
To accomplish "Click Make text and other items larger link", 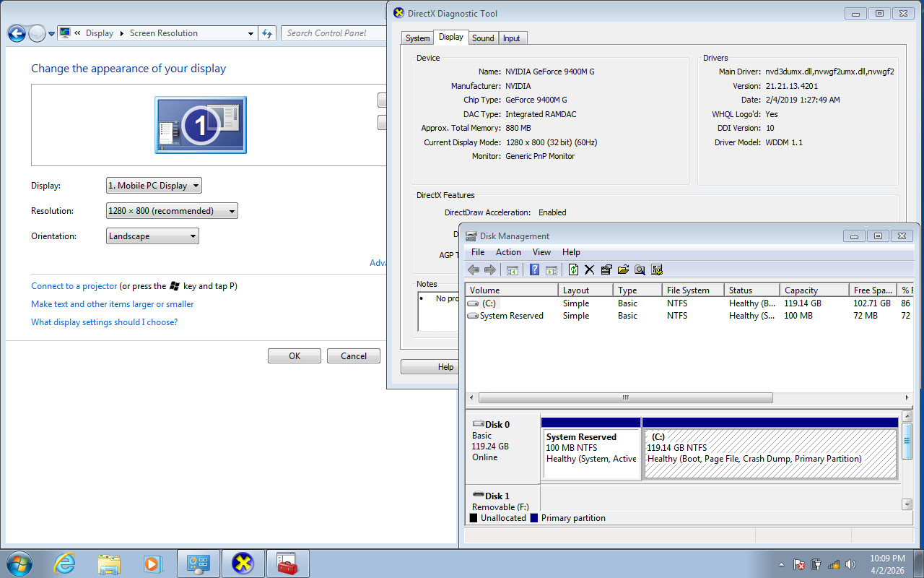I will pos(113,304).
